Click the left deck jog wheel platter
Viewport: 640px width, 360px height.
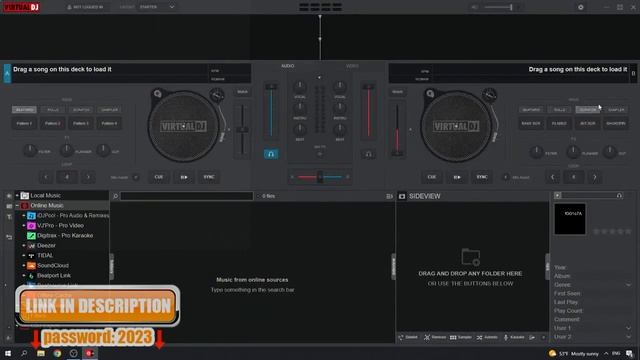[183, 126]
